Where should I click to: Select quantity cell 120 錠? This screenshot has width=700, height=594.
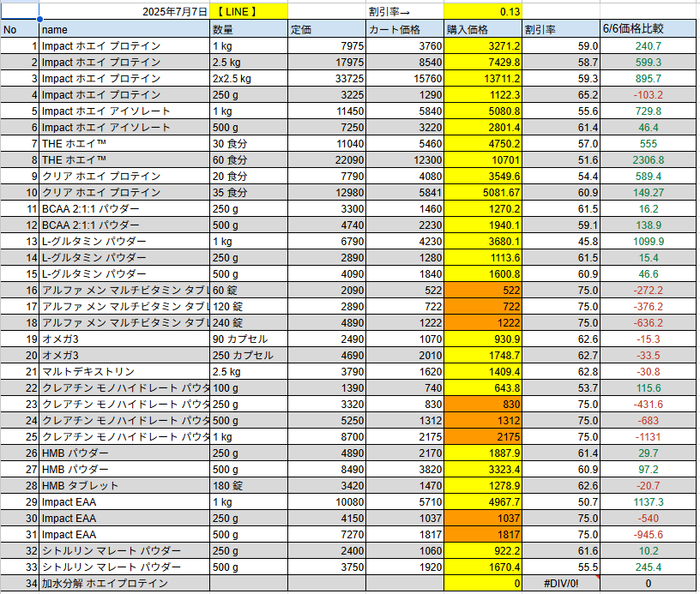coord(249,306)
